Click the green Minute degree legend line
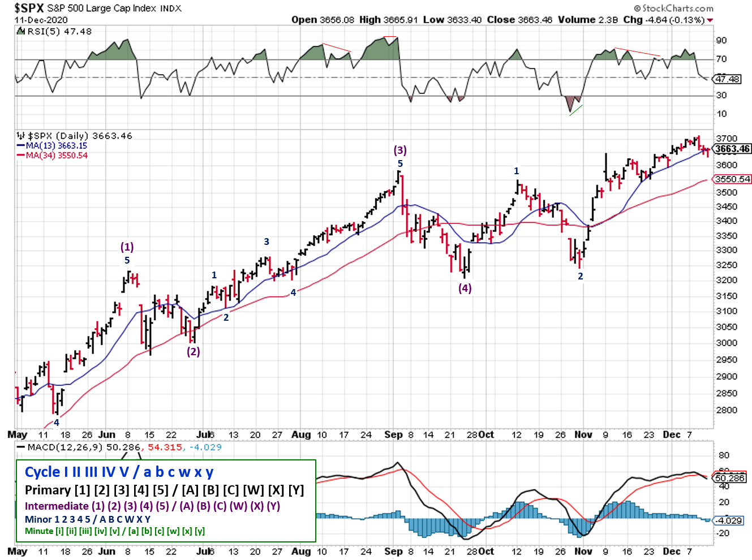This screenshot has width=752, height=560. 115,531
